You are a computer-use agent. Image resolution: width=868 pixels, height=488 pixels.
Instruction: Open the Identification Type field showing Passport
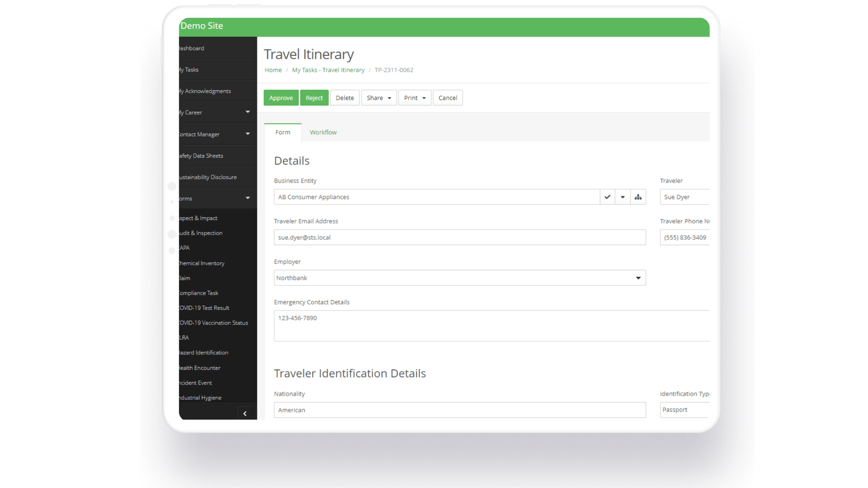[685, 410]
